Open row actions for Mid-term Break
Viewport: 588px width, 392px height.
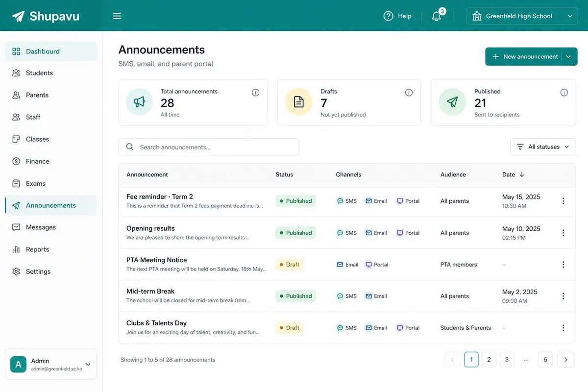coord(563,296)
